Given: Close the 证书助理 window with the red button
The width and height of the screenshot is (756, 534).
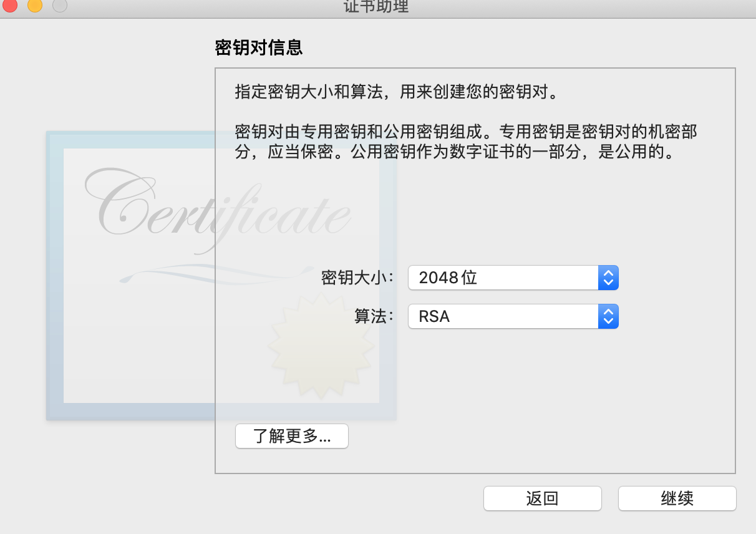Looking at the screenshot, I should (x=10, y=6).
